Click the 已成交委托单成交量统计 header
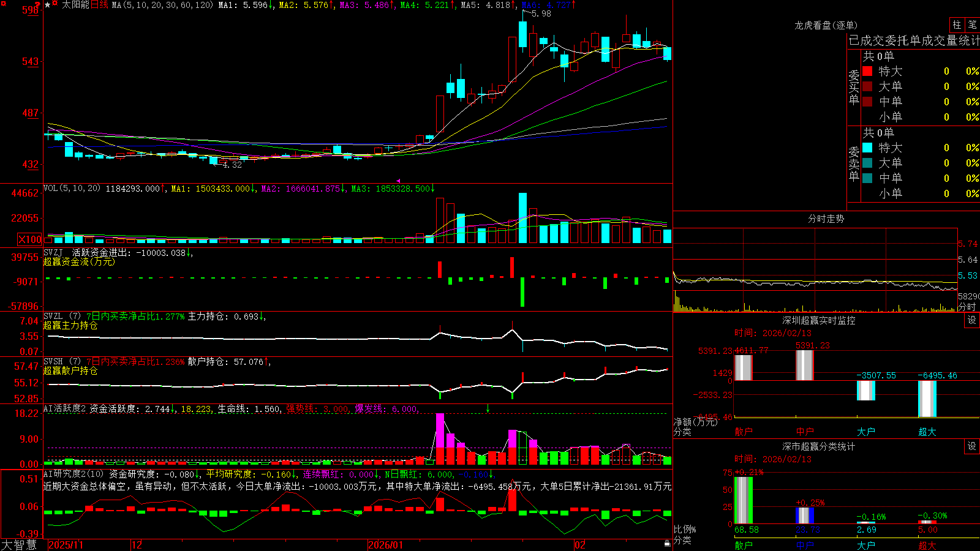Viewport: 980px width, 551px height. point(914,40)
